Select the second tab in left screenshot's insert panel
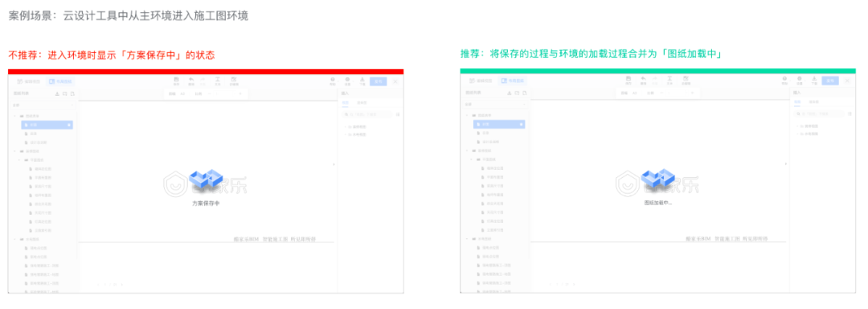 tap(362, 103)
